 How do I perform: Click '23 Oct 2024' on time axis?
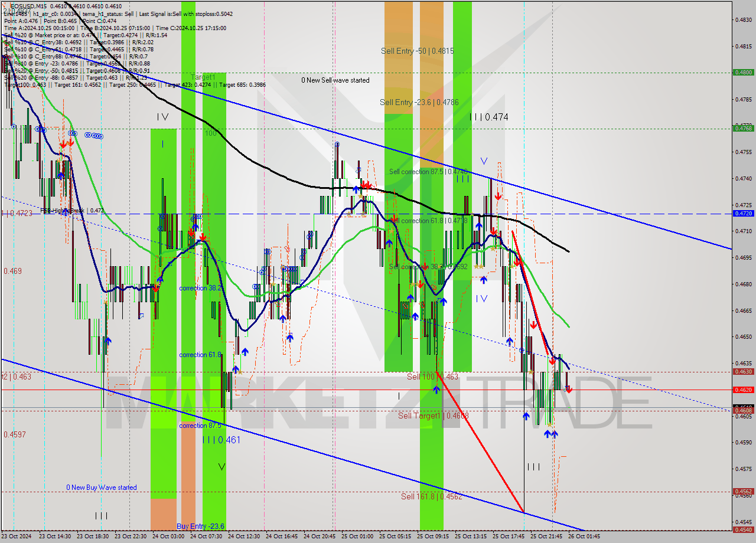pyautogui.click(x=18, y=537)
